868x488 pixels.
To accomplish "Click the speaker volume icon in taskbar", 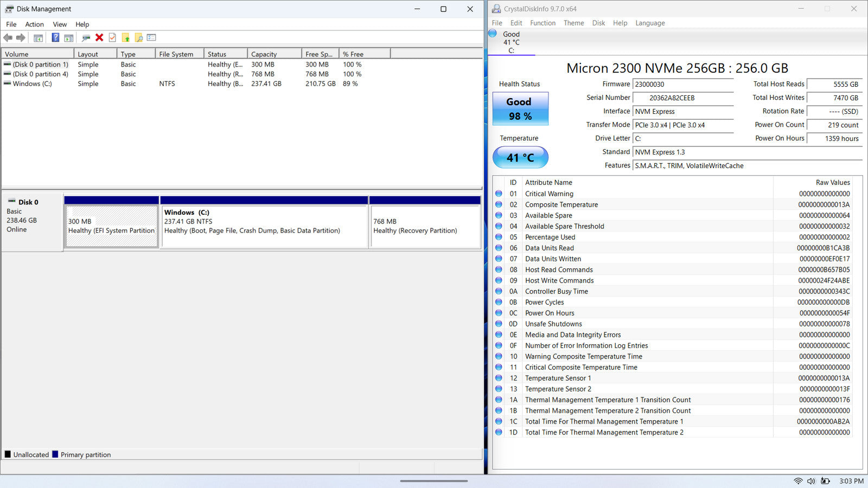I will point(811,481).
